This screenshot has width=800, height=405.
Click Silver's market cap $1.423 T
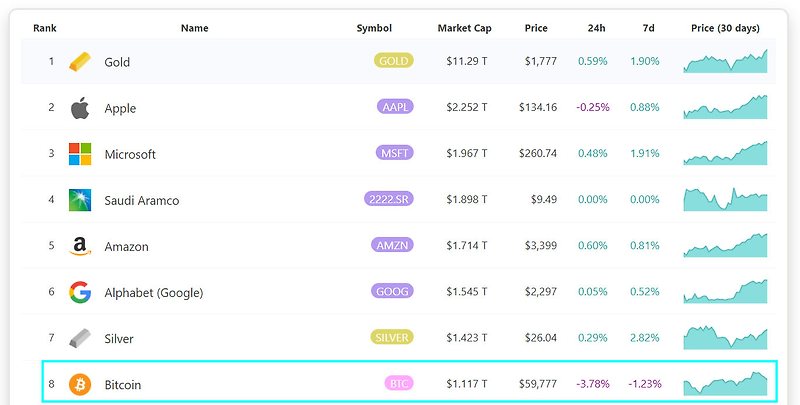(466, 337)
